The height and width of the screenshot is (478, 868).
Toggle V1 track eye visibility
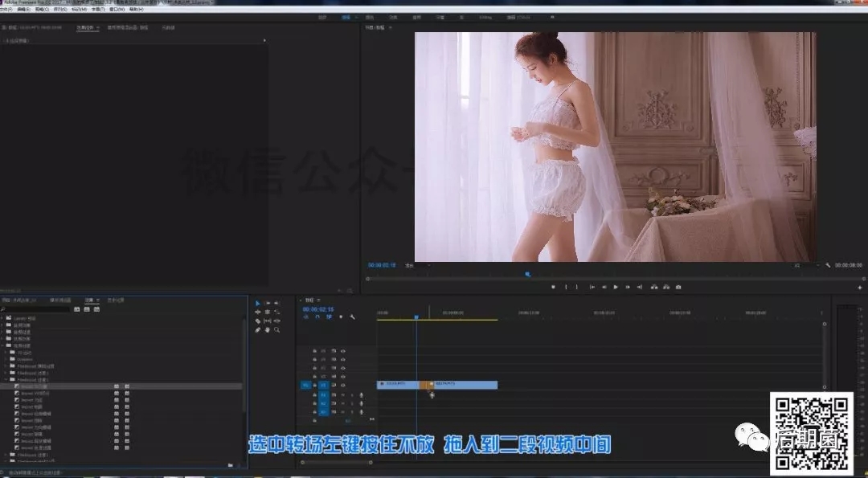pyautogui.click(x=342, y=385)
